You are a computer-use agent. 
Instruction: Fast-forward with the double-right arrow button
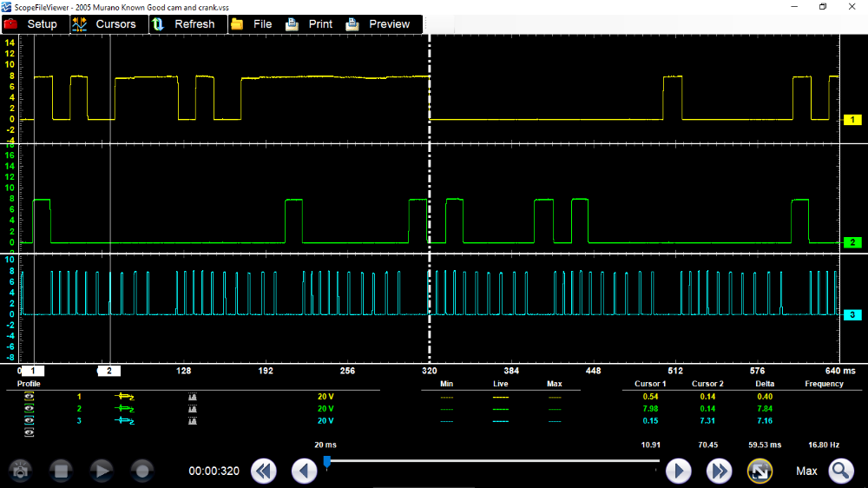tap(719, 472)
